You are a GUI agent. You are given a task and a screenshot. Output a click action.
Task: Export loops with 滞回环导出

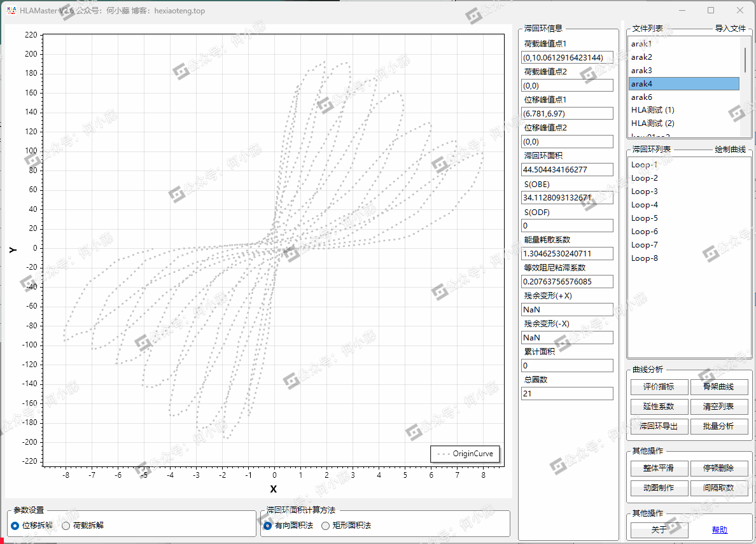tap(659, 426)
